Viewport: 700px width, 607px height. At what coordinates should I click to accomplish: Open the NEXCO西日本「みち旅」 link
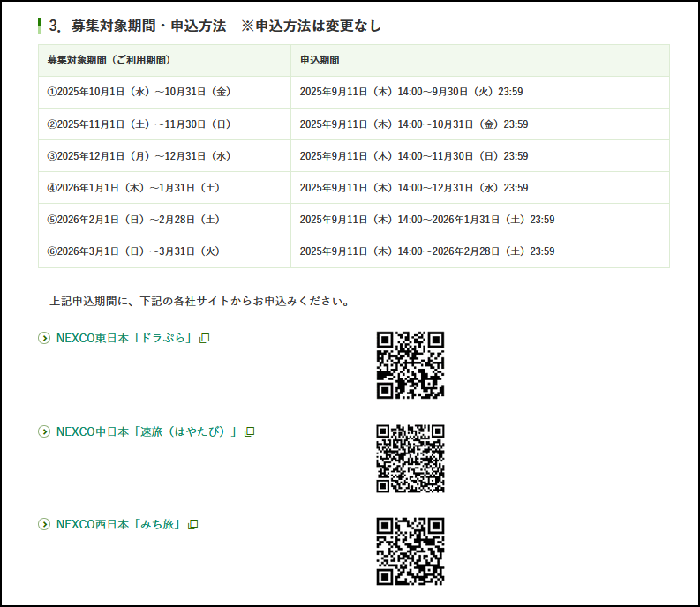coord(118,524)
